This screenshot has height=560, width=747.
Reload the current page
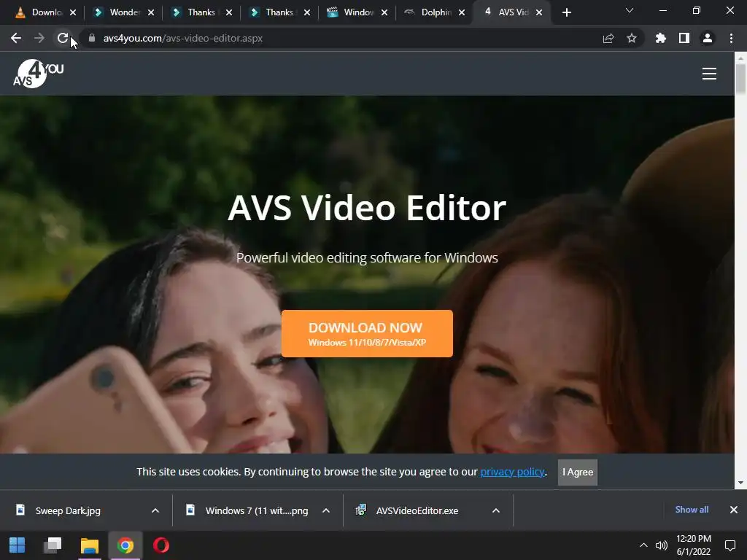(x=63, y=38)
